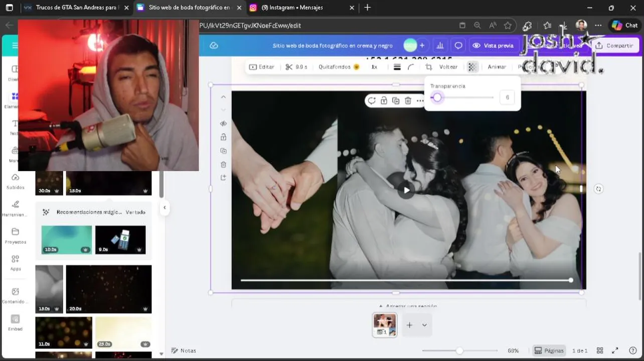
Task: Select the 20.0s sparkle particles video
Action: tap(108, 289)
